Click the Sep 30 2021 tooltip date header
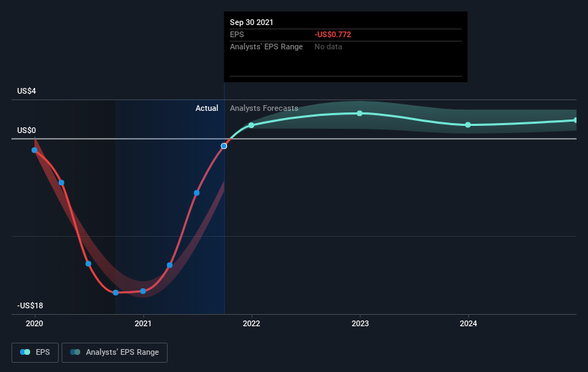588x372 pixels. [251, 22]
